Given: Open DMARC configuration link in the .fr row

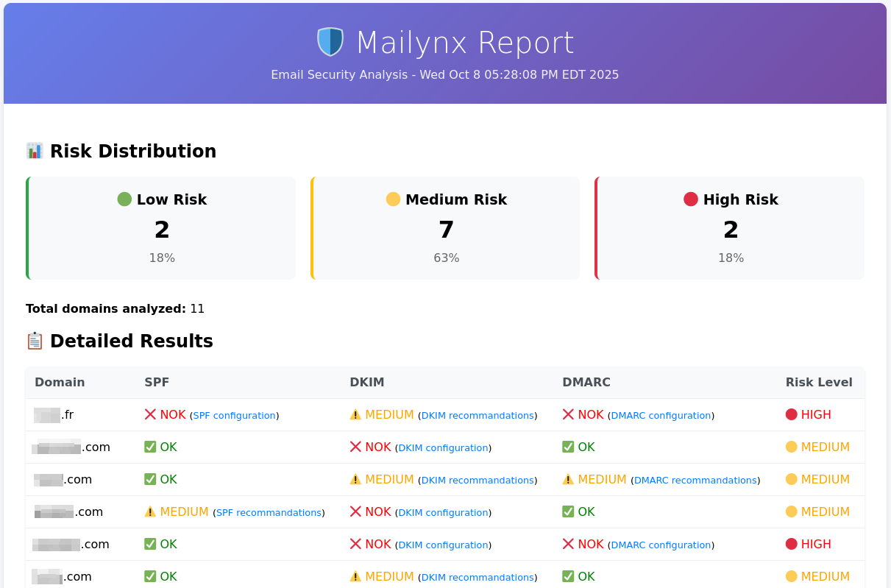Looking at the screenshot, I should point(661,416).
